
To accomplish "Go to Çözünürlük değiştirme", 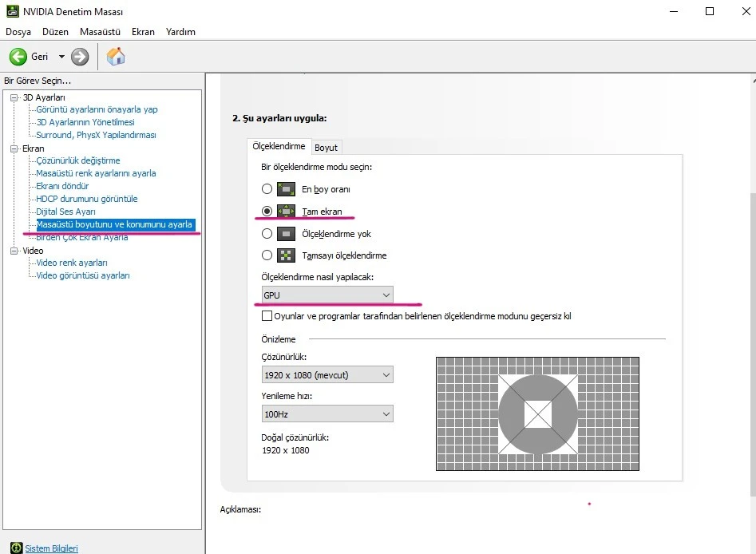I will point(78,160).
